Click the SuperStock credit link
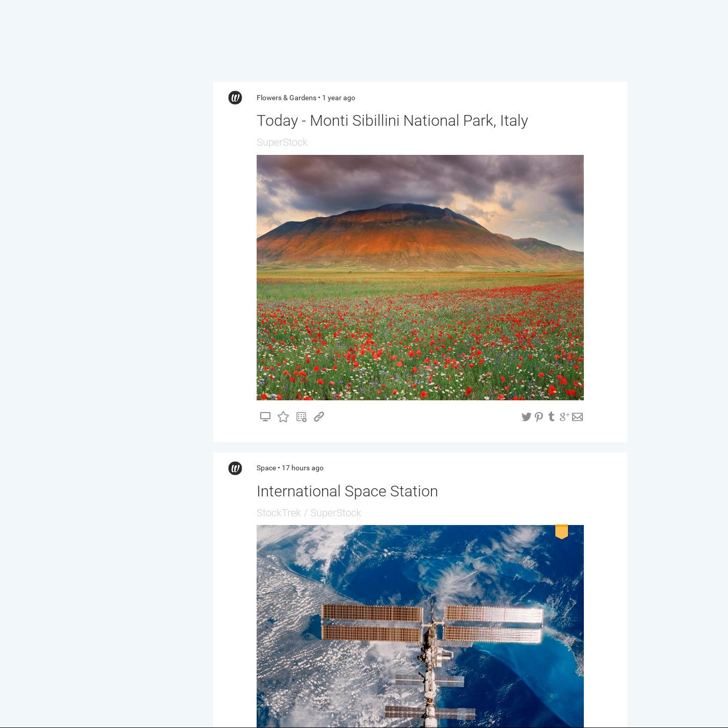Screen dimensions: 728x728 tap(282, 142)
